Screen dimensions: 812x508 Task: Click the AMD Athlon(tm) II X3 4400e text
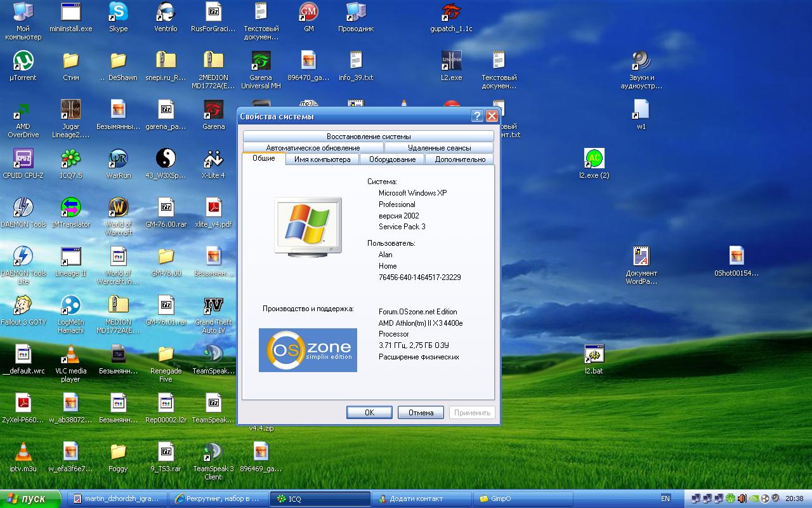point(421,323)
